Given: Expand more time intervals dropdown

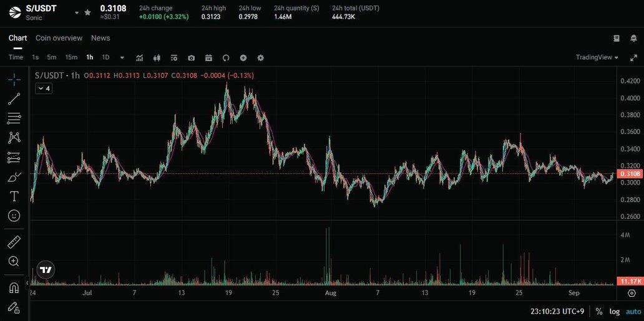Looking at the screenshot, I should point(122,57).
